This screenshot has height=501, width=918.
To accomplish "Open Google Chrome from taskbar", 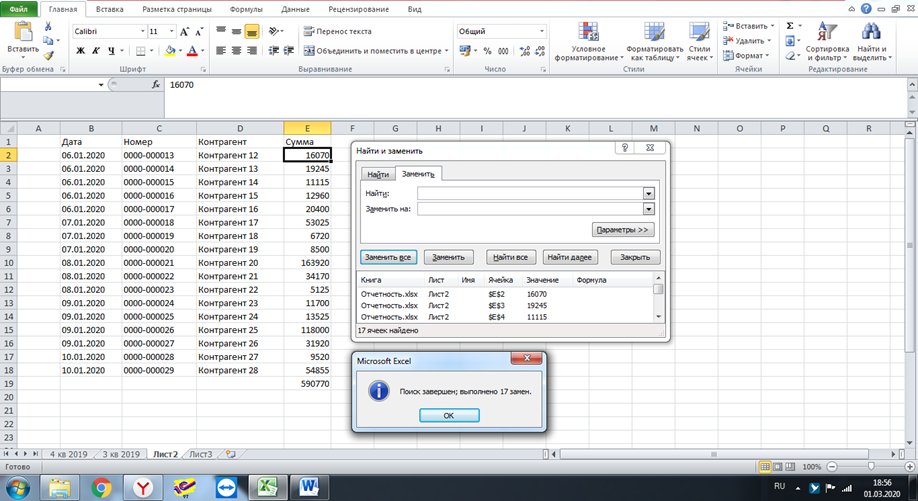I will 101,487.
